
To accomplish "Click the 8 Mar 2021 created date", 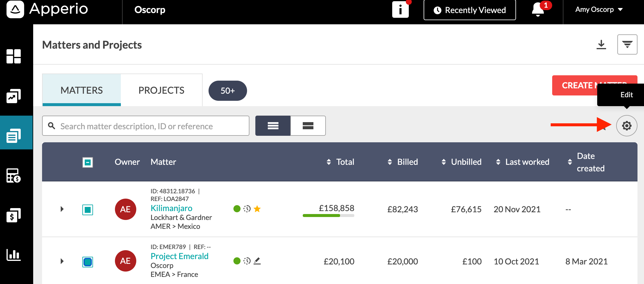I will click(x=587, y=261).
